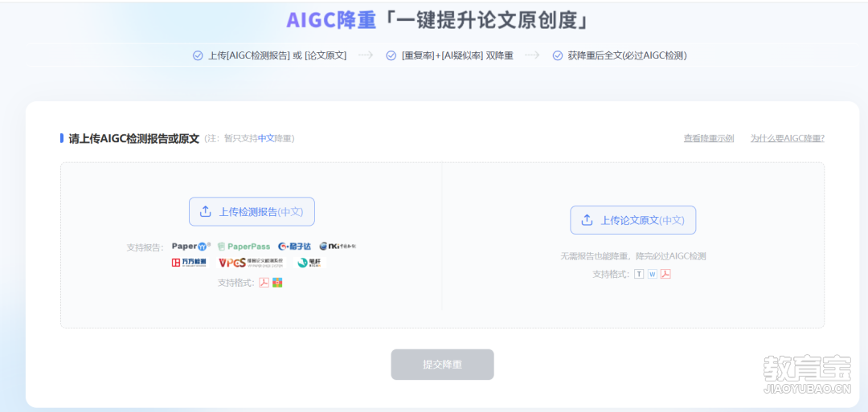The width and height of the screenshot is (868, 412).
Task: Click check icon before 上传[AIGC检测报告]
Action: (198, 56)
